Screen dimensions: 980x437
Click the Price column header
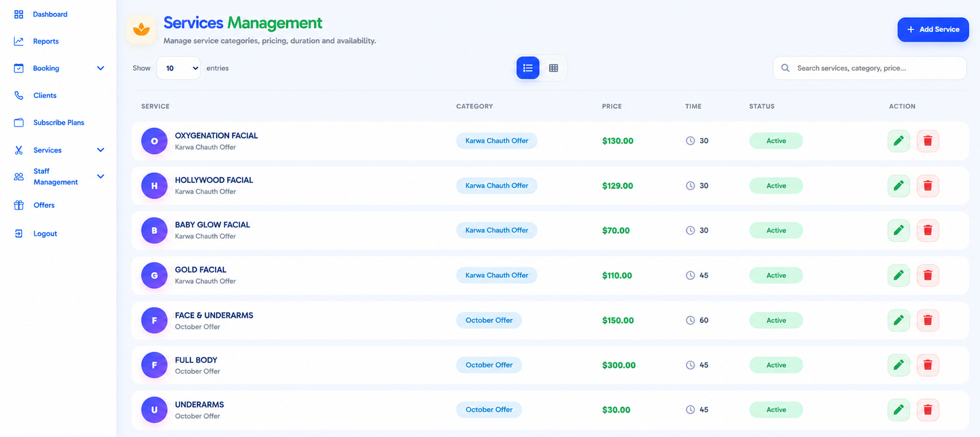coord(612,106)
